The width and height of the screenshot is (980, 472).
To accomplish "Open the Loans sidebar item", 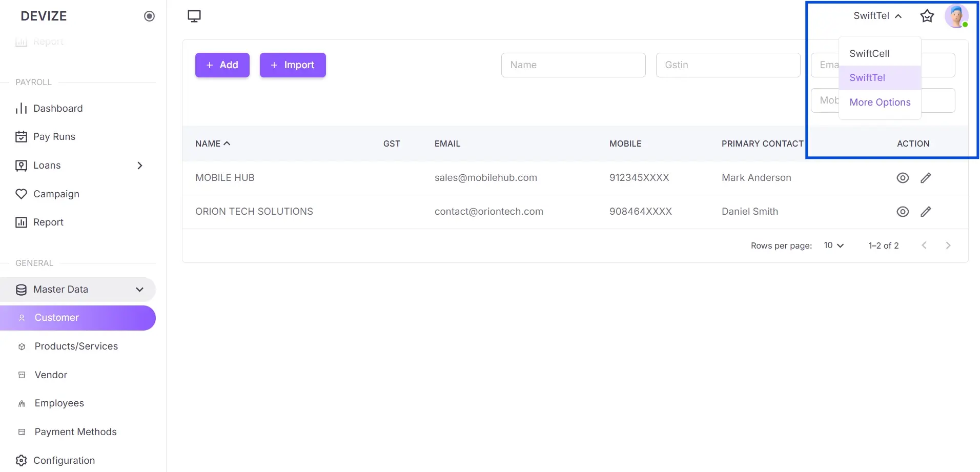I will tap(78, 166).
